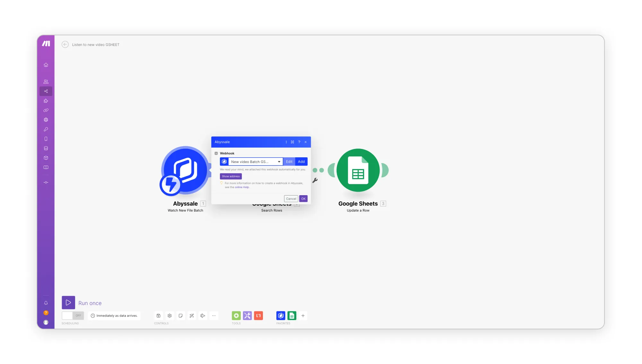The height and width of the screenshot is (364, 642).
Task: Click Show address button in Webhook dialog
Action: 230,176
